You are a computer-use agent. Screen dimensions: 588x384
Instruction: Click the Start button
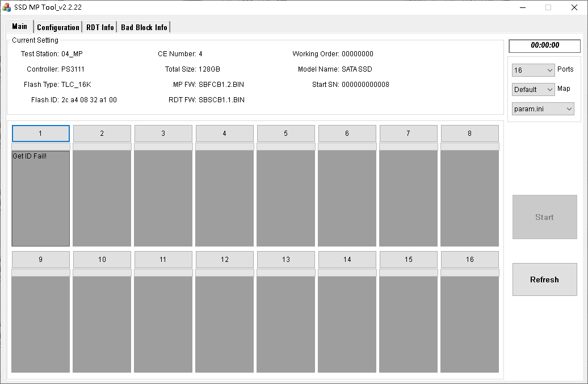pyautogui.click(x=544, y=217)
